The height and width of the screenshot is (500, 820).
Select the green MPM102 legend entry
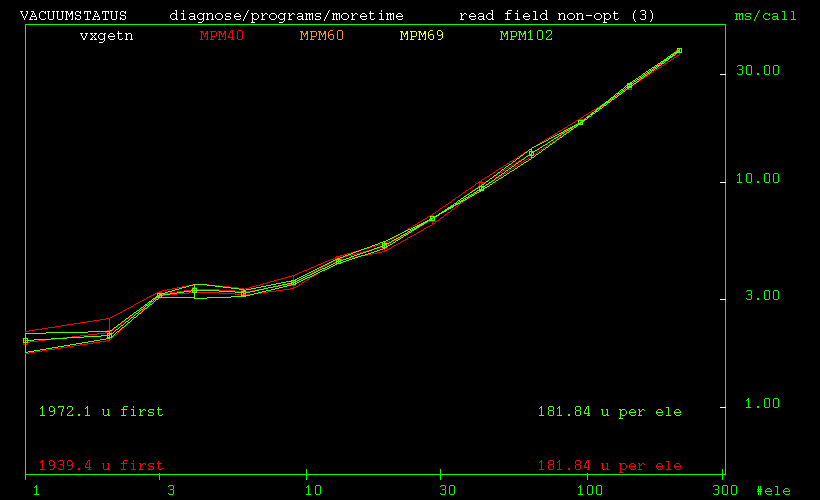[x=526, y=36]
